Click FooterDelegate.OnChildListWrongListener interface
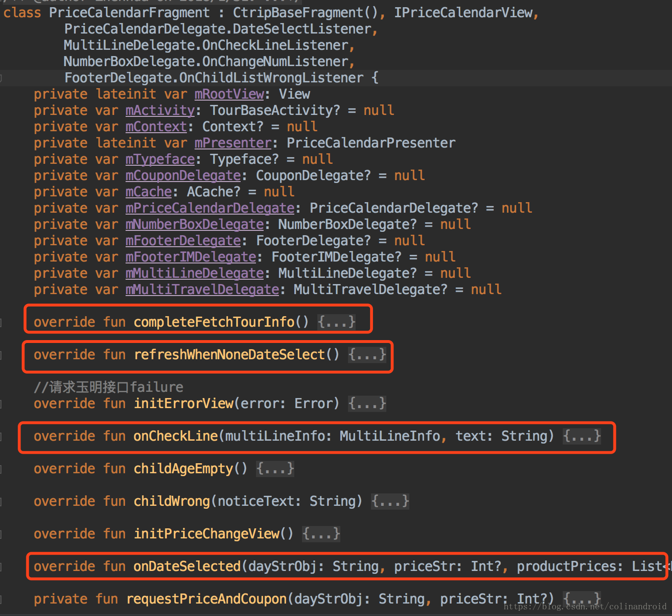Viewport: 672px width, 616px height. point(214,78)
